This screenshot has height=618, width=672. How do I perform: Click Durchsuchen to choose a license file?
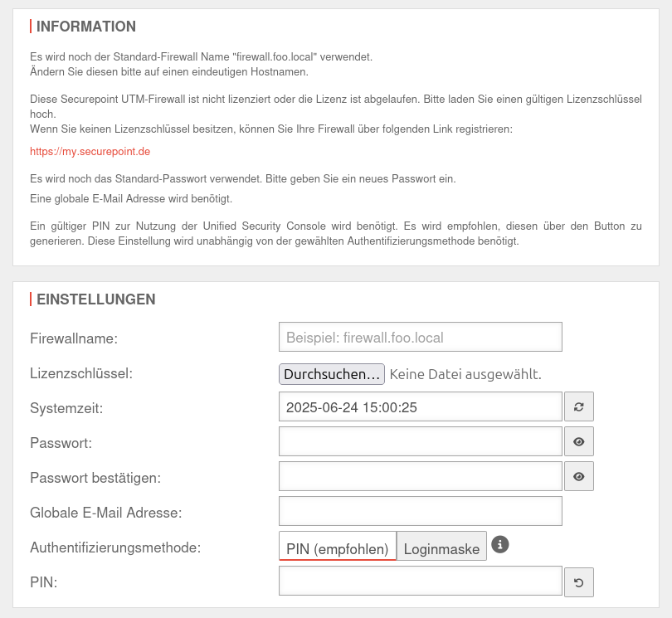332,374
